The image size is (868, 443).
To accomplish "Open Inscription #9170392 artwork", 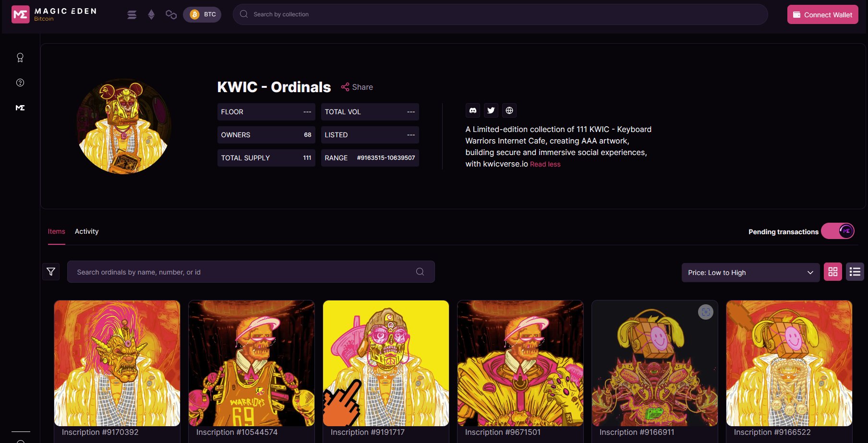I will (x=117, y=363).
